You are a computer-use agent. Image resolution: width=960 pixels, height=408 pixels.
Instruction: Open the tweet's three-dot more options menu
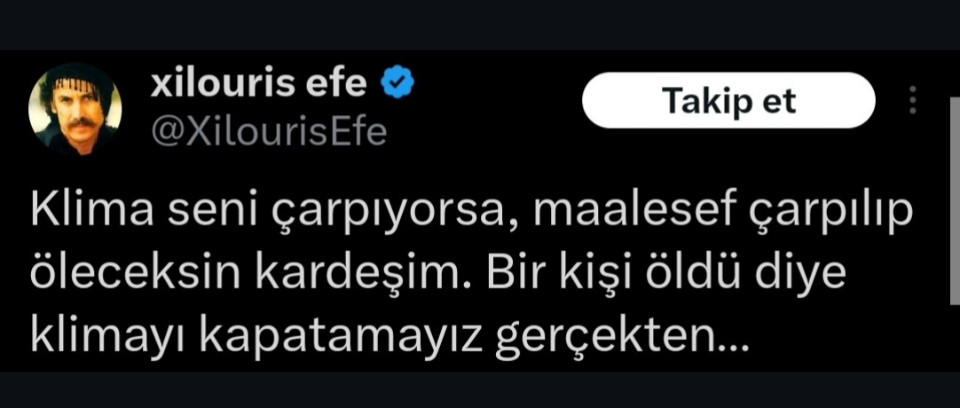[x=912, y=100]
